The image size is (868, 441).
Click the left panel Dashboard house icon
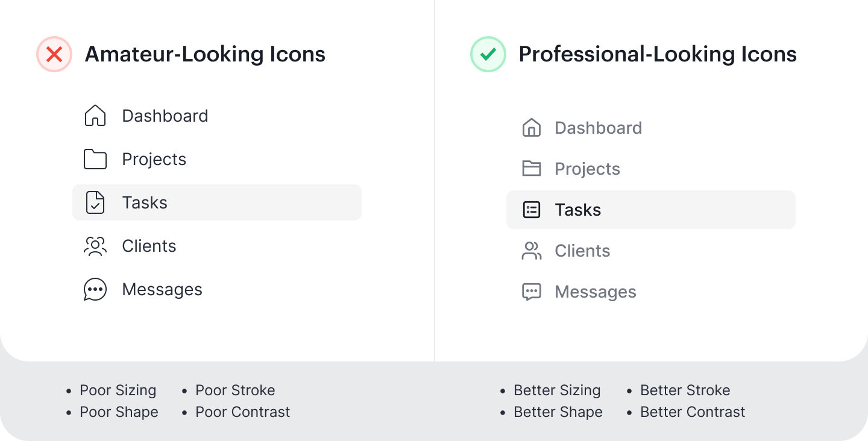point(95,116)
